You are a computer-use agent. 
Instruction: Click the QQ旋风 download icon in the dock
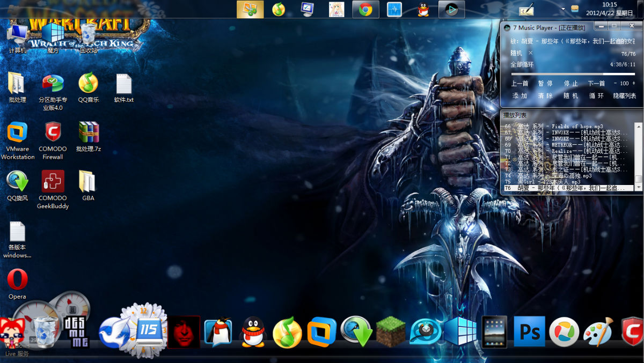click(x=356, y=331)
